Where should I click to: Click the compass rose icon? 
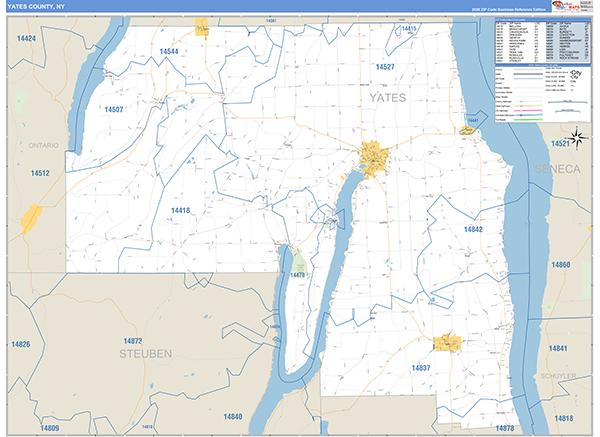(x=577, y=139)
